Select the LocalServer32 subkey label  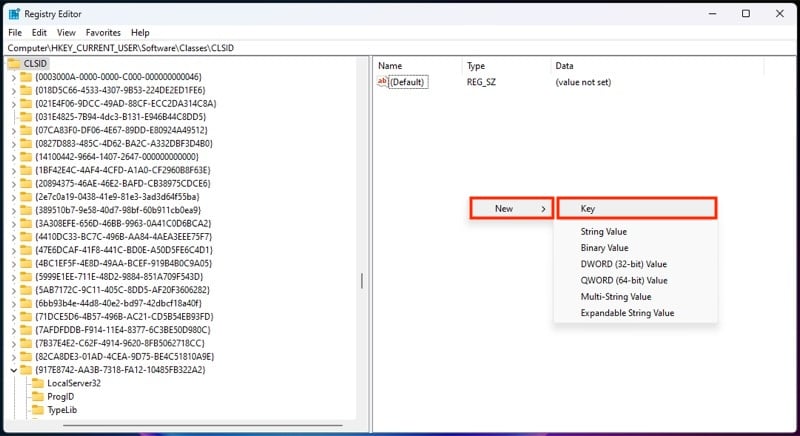[74, 383]
